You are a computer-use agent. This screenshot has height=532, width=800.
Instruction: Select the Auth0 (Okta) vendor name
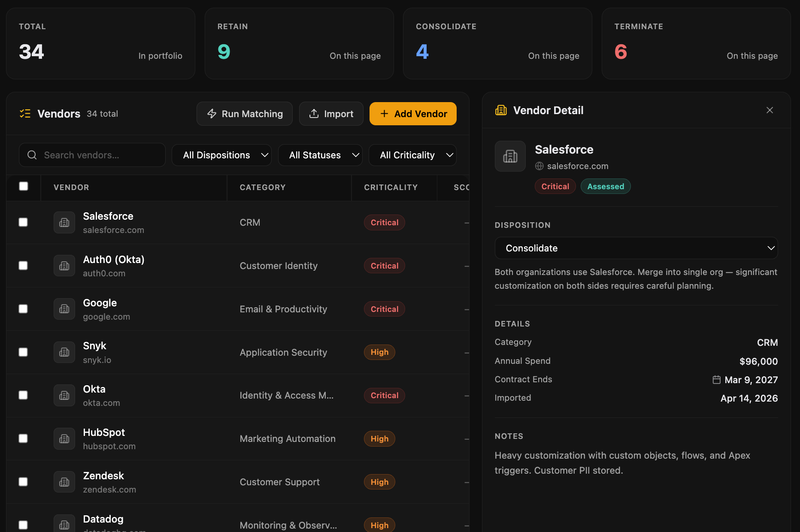point(114,260)
